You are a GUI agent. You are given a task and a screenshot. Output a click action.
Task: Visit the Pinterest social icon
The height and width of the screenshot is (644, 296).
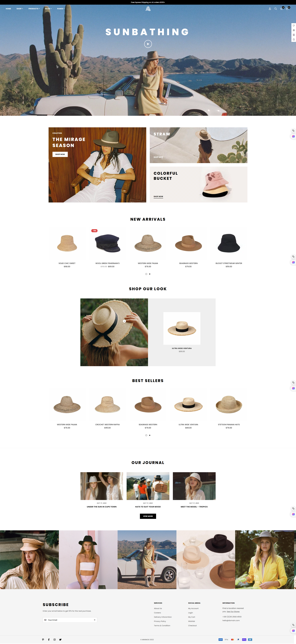coord(43,639)
